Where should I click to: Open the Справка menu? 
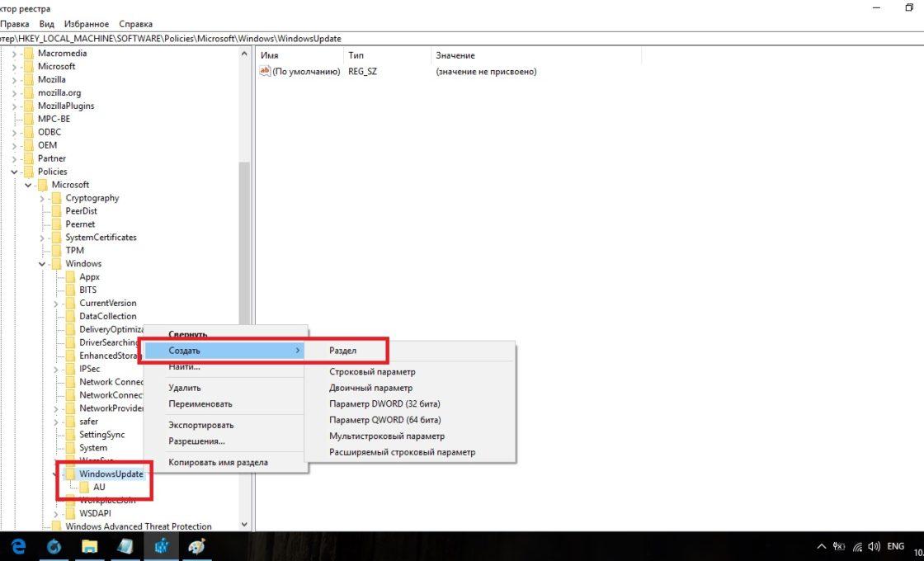(x=135, y=24)
